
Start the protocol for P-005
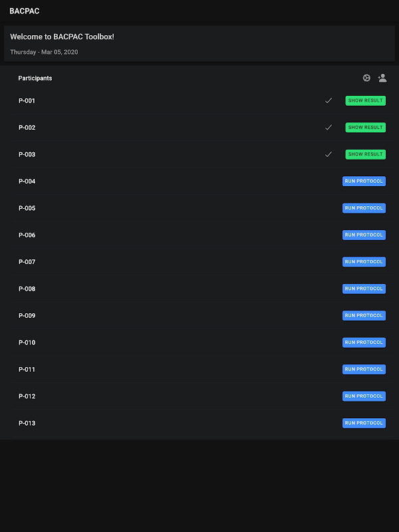pos(364,208)
